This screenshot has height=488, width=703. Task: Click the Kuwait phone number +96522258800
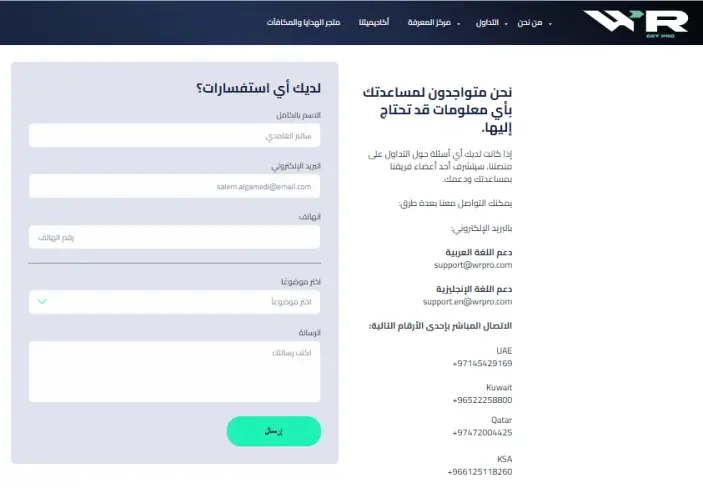tap(482, 400)
